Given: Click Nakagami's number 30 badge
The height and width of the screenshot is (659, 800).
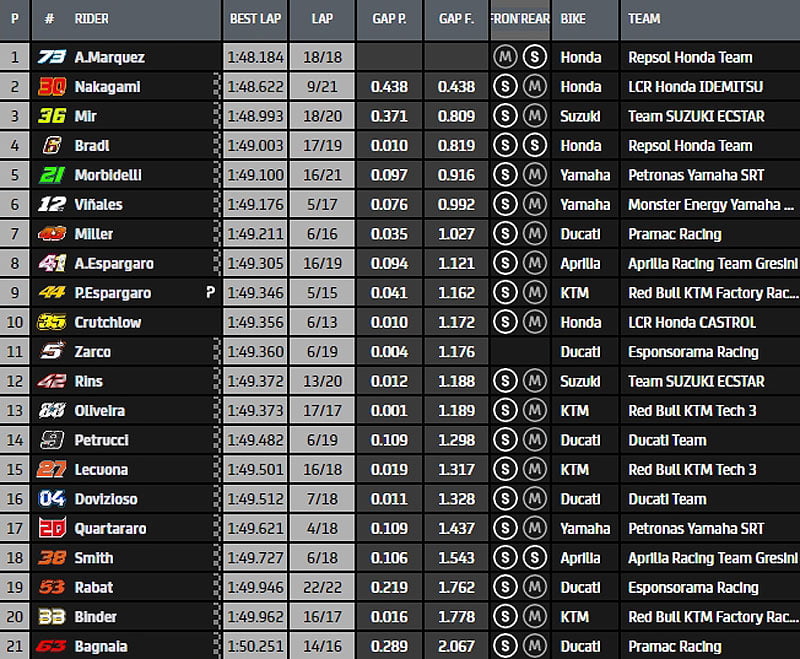Looking at the screenshot, I should click(51, 87).
